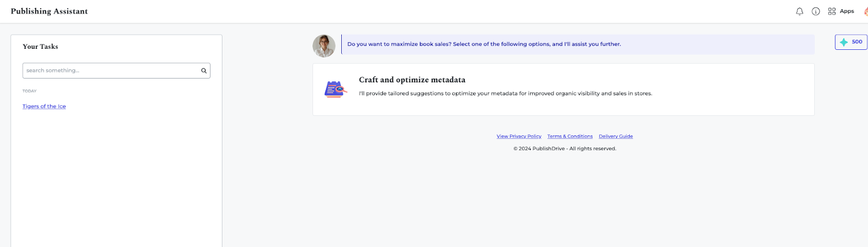Click the metadata illustration icon

[335, 89]
